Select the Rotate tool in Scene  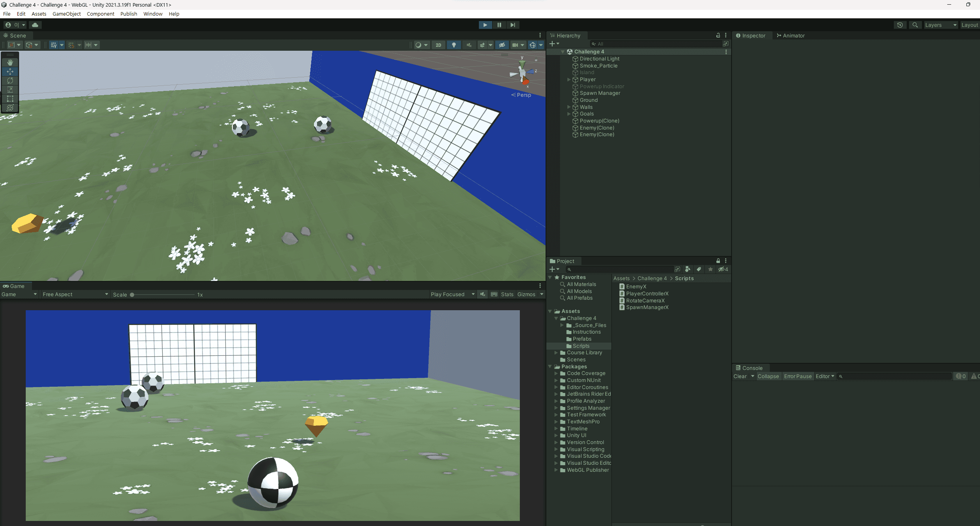coord(10,81)
